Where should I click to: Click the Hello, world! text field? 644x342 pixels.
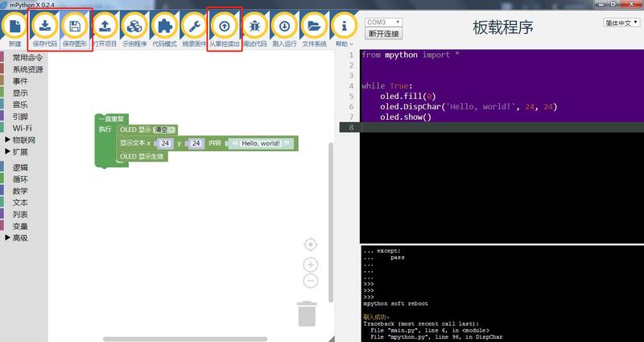pos(261,143)
